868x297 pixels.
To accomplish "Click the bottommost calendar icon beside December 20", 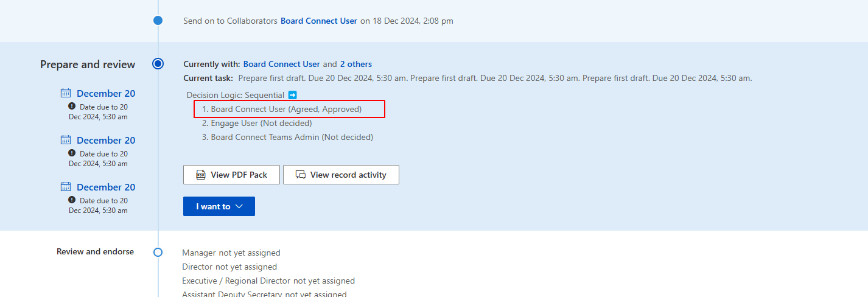I will pos(66,187).
